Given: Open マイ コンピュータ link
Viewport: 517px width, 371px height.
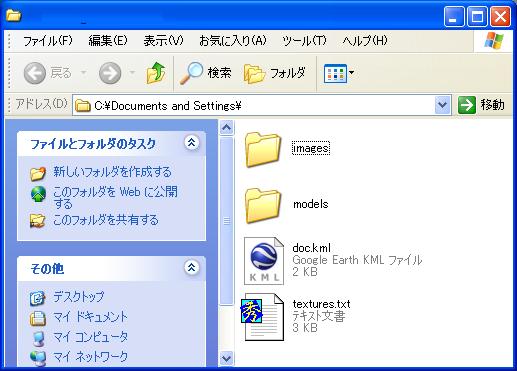Looking at the screenshot, I should click(90, 337).
